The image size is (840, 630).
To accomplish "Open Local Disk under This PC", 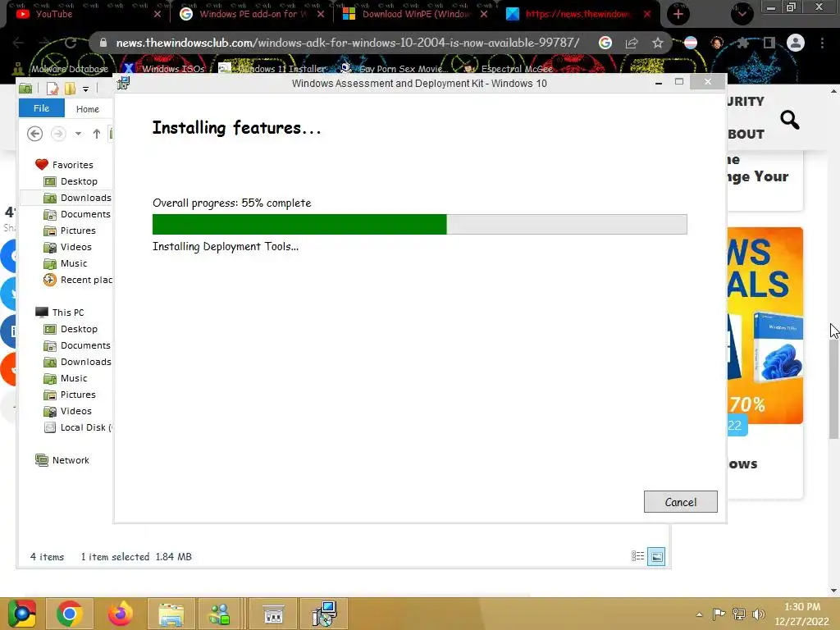I will (78, 427).
